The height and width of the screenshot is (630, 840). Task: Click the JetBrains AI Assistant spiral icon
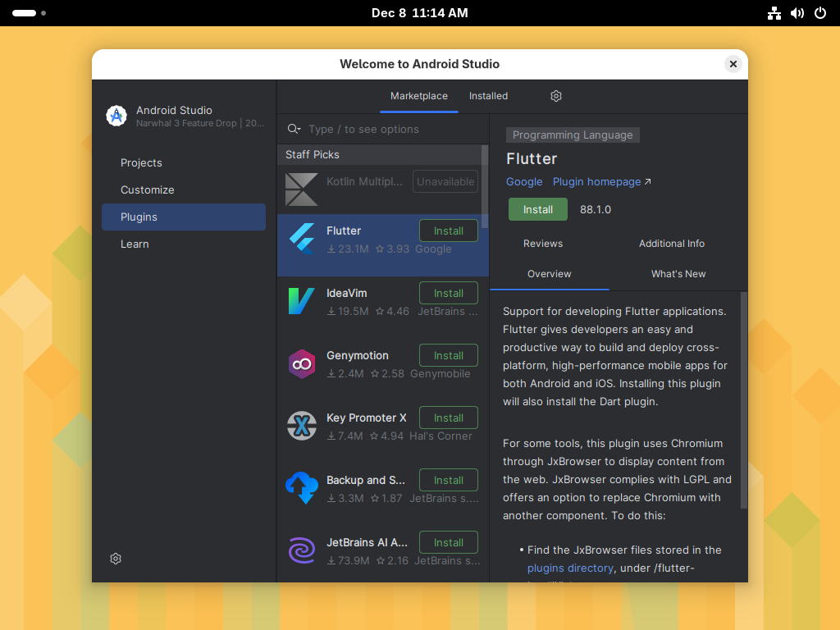[x=301, y=550]
